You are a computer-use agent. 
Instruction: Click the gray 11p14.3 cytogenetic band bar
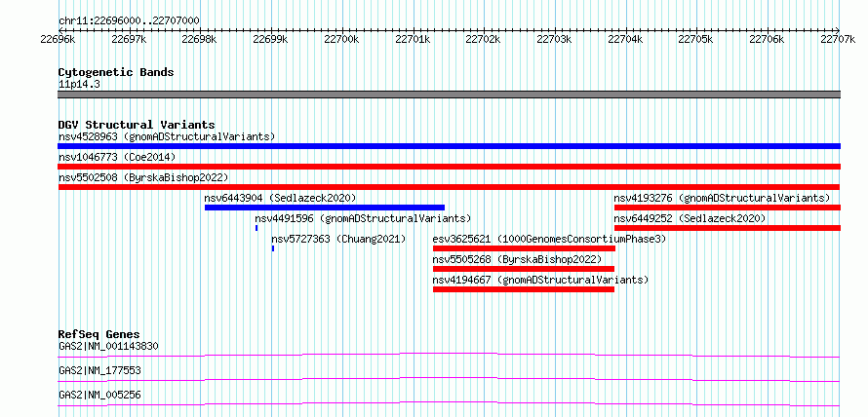tap(449, 95)
